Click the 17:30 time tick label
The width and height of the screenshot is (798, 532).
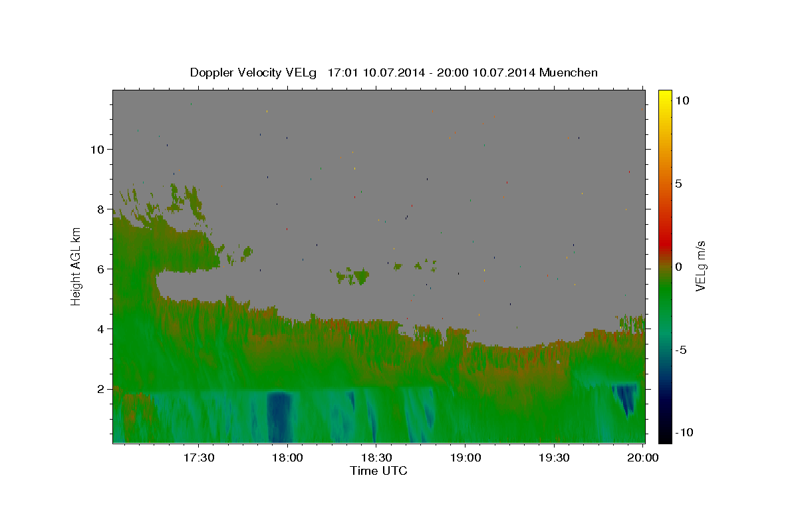(199, 458)
